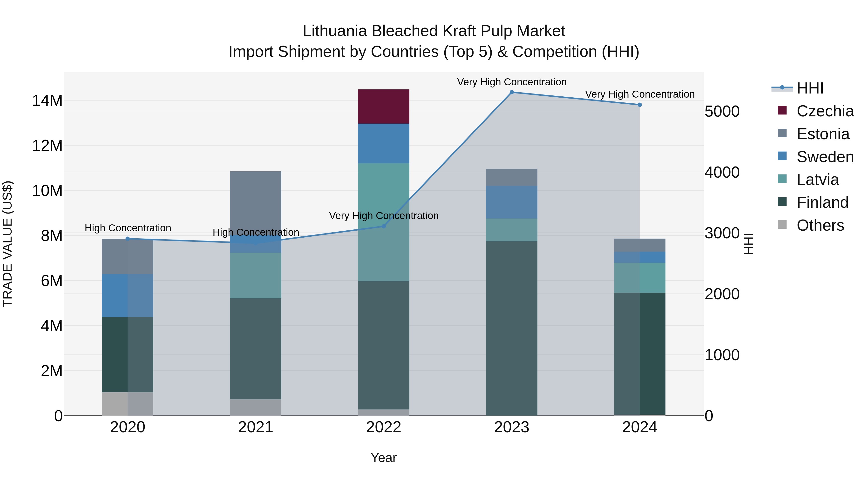Click the 'Very High Concentration' annotation above 2022
The width and height of the screenshot is (868, 488).
pos(384,215)
